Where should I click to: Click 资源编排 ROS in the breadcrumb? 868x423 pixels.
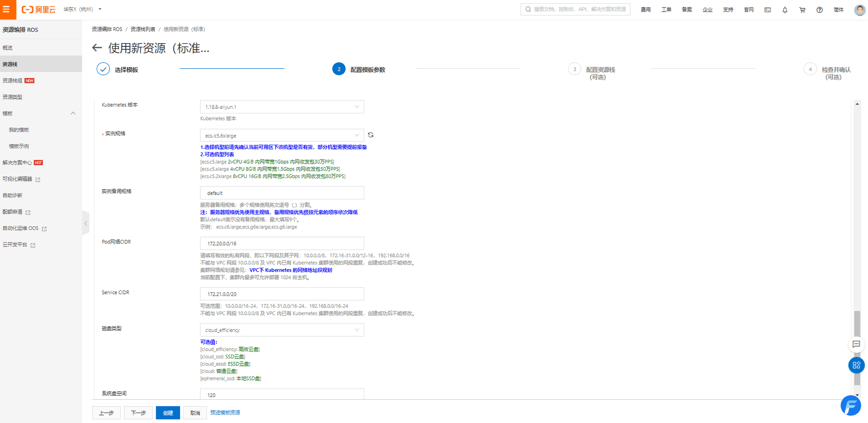[x=107, y=29]
